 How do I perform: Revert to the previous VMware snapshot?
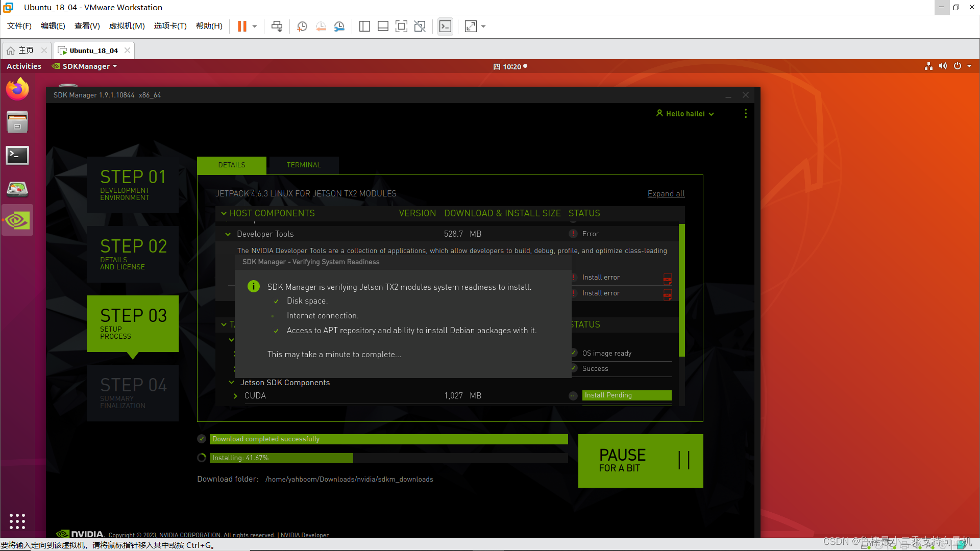(x=321, y=27)
